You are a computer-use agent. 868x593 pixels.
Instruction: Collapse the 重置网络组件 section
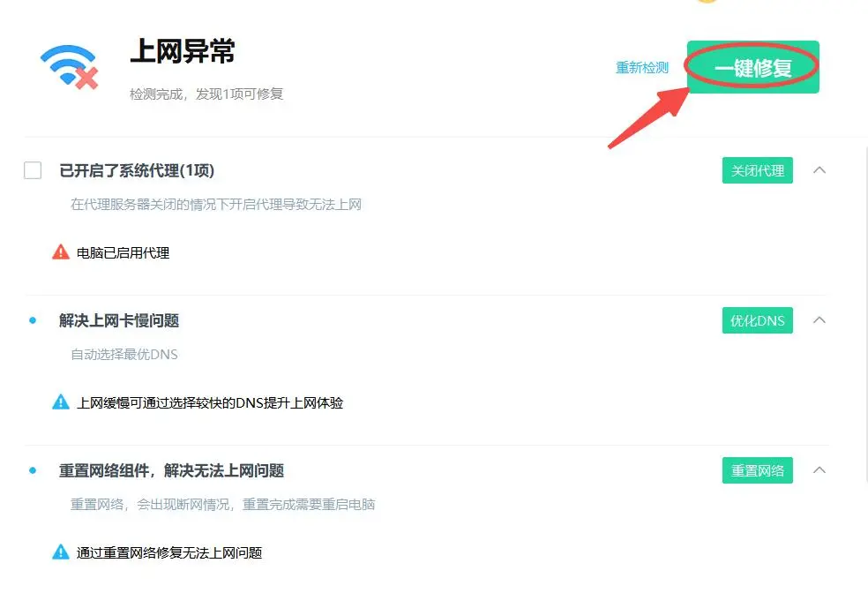[819, 470]
